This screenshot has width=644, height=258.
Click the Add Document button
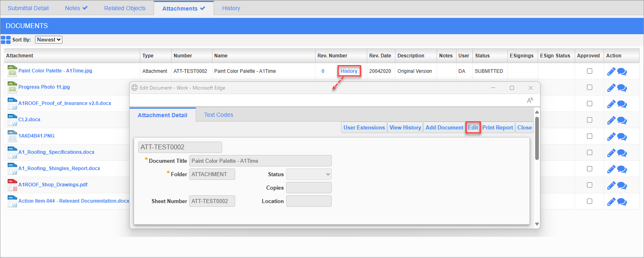click(x=444, y=127)
